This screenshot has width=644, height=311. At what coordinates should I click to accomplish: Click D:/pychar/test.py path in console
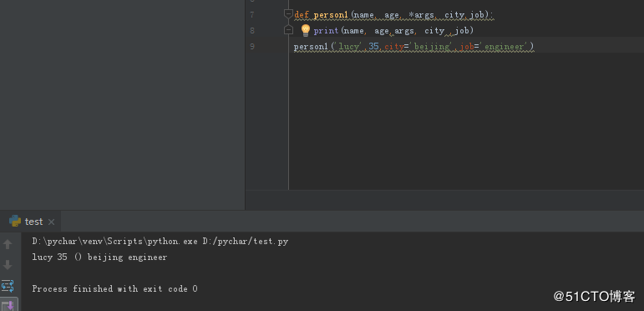[x=246, y=241]
